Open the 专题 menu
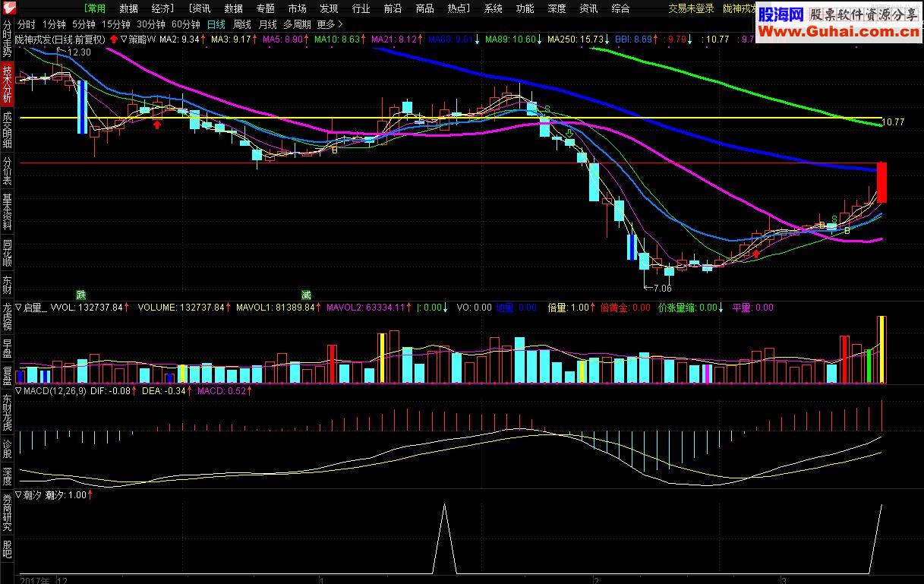 (266, 9)
